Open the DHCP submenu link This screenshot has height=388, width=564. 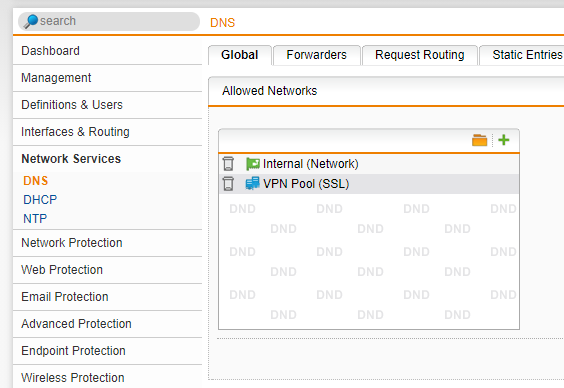(x=40, y=200)
